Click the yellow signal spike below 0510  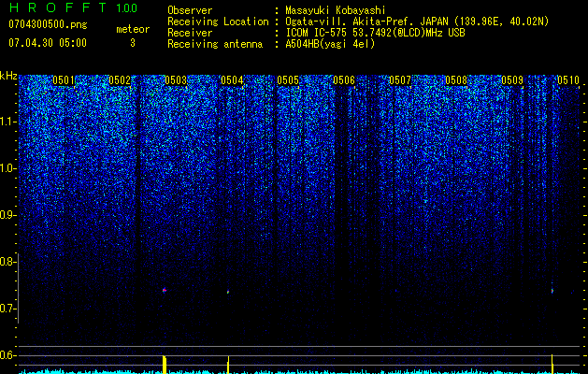pyautogui.click(x=552, y=364)
